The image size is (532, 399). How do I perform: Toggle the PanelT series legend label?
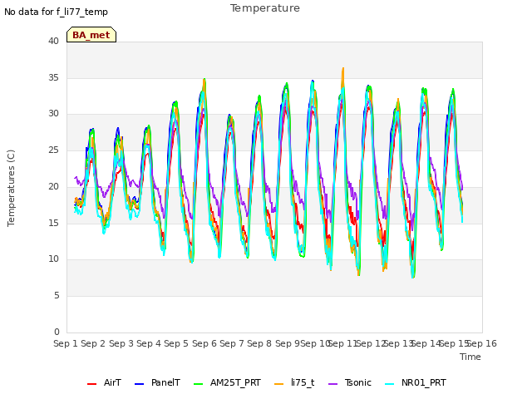[165, 382]
